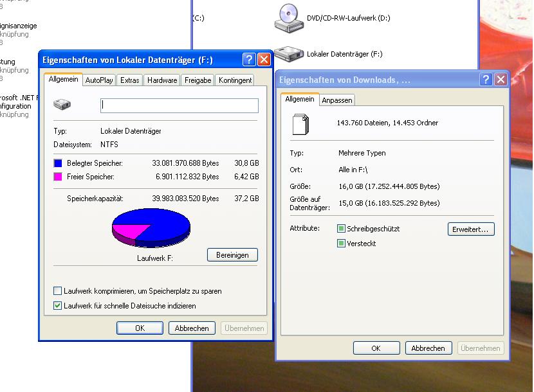Screen dimensions: 534x392
Task: Click OK in Downloads properties dialog
Action: (x=376, y=348)
